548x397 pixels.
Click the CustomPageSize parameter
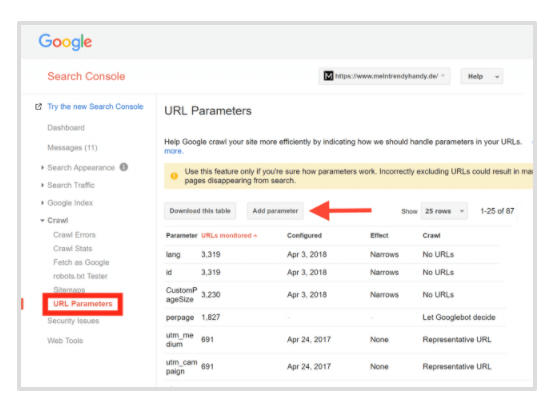click(181, 295)
